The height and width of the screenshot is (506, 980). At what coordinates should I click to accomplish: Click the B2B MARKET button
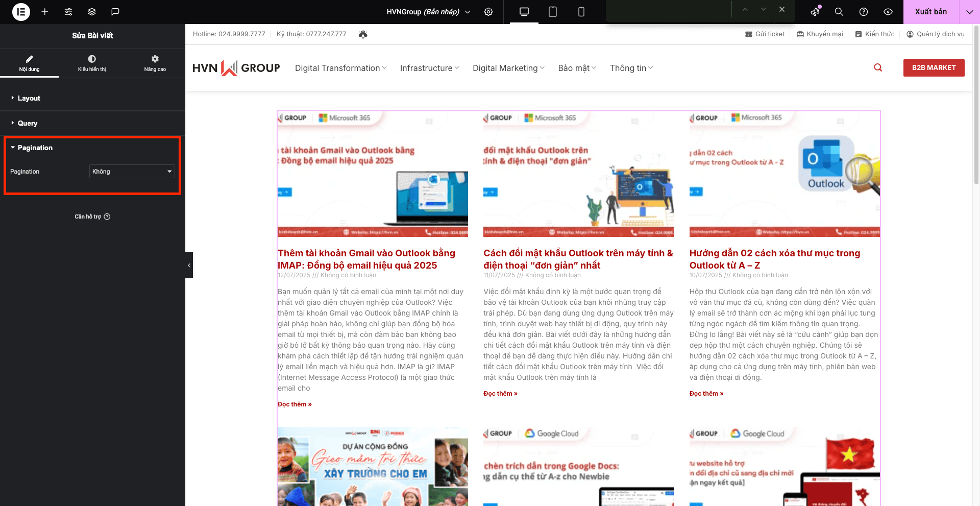click(934, 68)
